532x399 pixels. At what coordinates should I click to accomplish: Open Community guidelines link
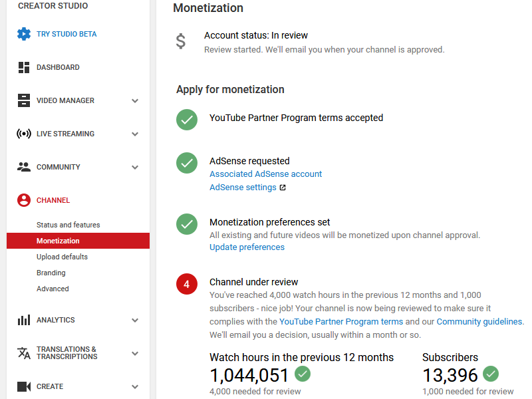tap(479, 321)
